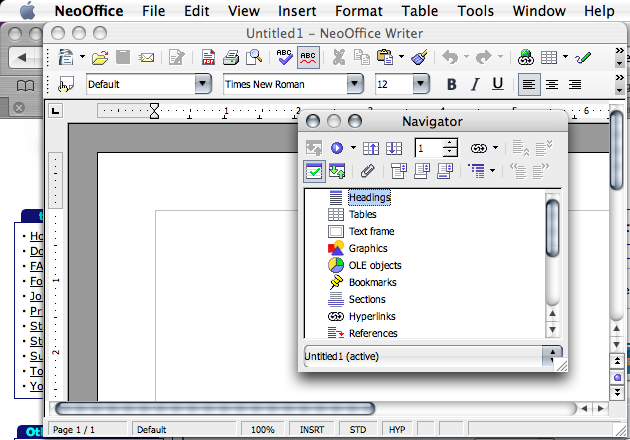Click the New document icon
The height and width of the screenshot is (440, 630).
coord(66,57)
